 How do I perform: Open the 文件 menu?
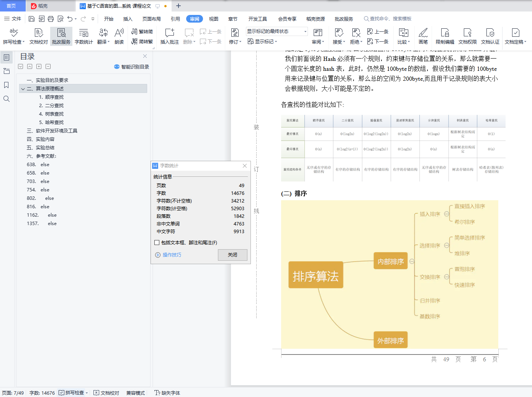pyautogui.click(x=13, y=19)
